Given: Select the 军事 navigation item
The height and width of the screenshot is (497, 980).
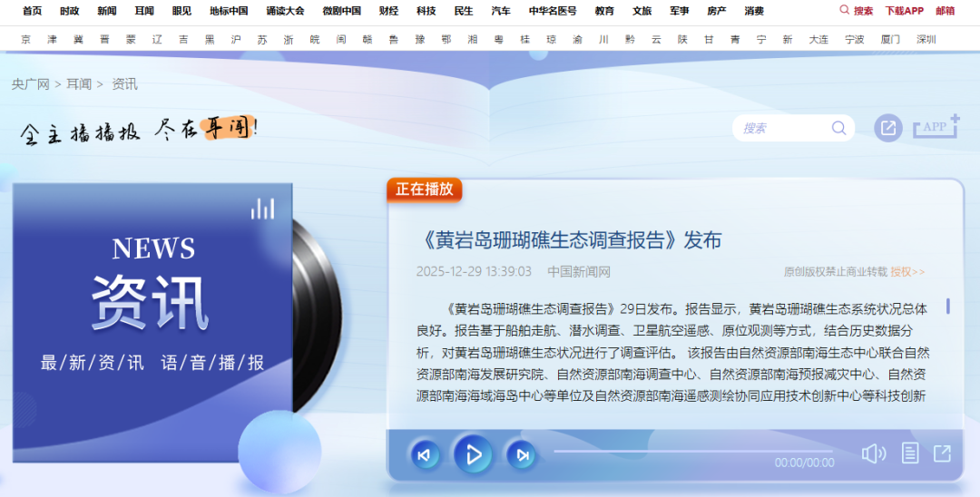Looking at the screenshot, I should [680, 11].
